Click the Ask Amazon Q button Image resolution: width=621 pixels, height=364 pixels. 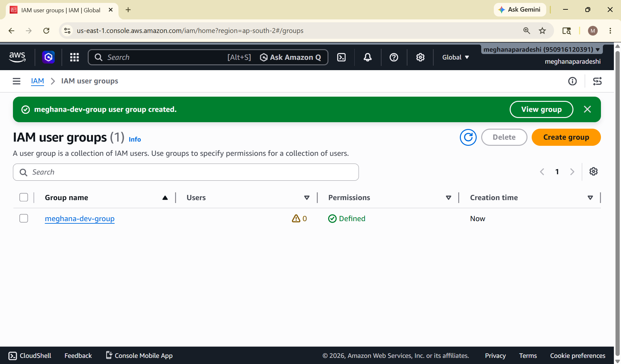click(x=291, y=57)
